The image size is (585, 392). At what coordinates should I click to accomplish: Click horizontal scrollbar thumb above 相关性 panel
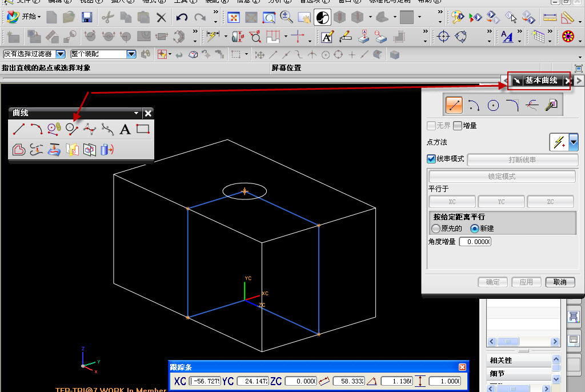(x=507, y=341)
